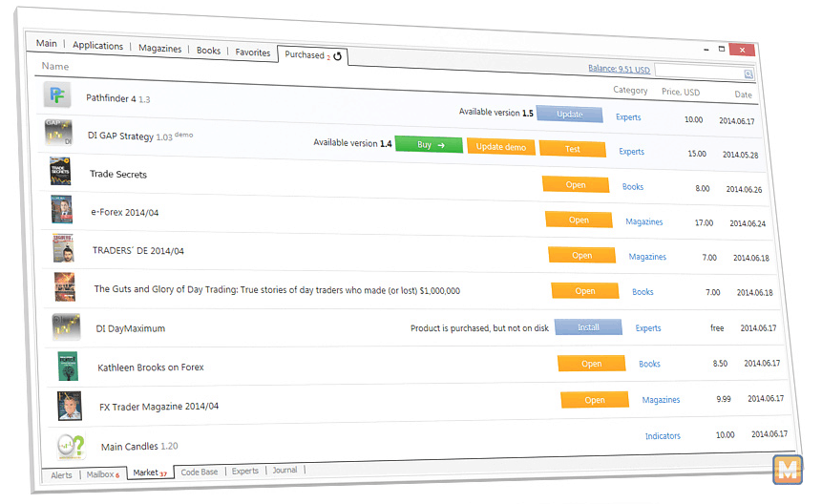Update Pathfinder 4 to version 1.5
822x504 pixels.
click(569, 115)
